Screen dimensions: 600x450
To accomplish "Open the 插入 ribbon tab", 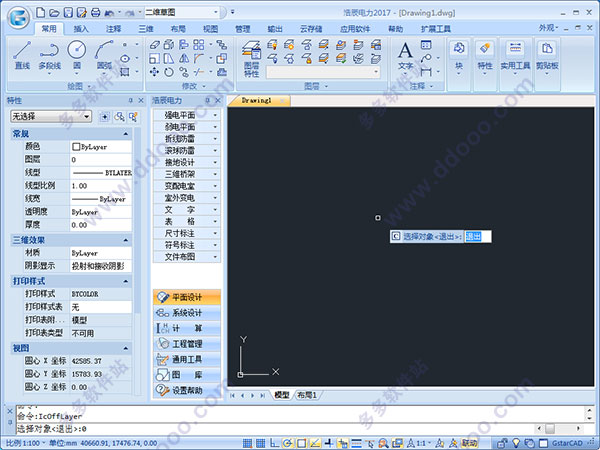I will pyautogui.click(x=81, y=29).
